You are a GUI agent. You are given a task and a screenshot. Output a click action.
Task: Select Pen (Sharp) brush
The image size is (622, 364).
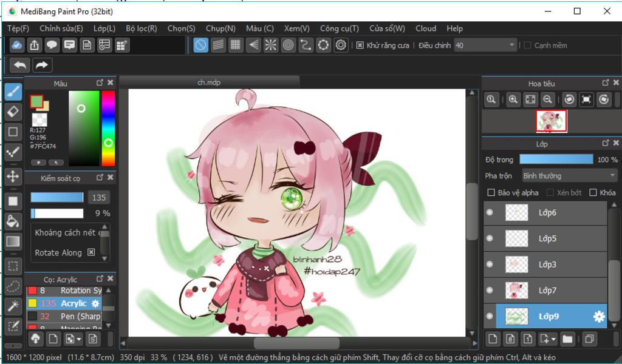point(64,317)
